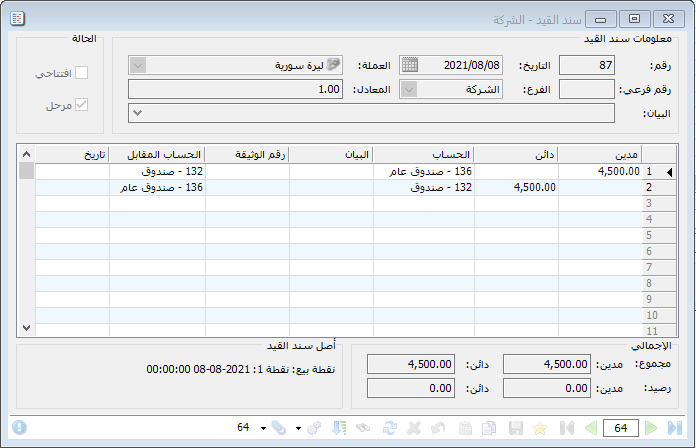Click total دائن field 4,500.00
Viewport: 696px width, 448px height.
411,364
